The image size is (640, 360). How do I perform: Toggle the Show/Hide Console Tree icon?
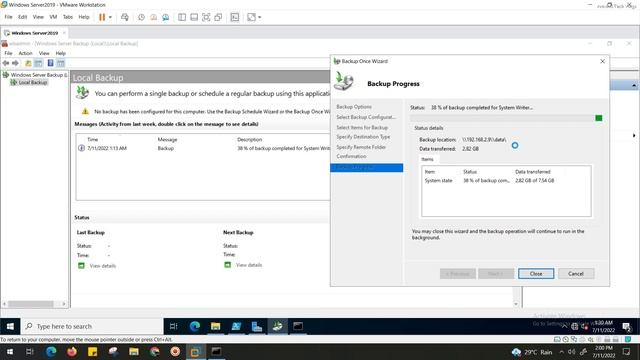point(38,63)
